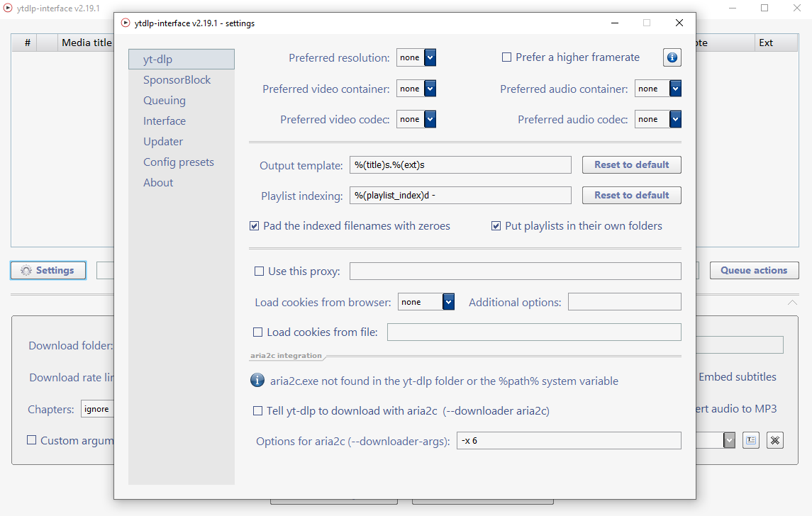Click the aria2c options field showing -x 6
The height and width of the screenshot is (516, 812).
click(569, 440)
